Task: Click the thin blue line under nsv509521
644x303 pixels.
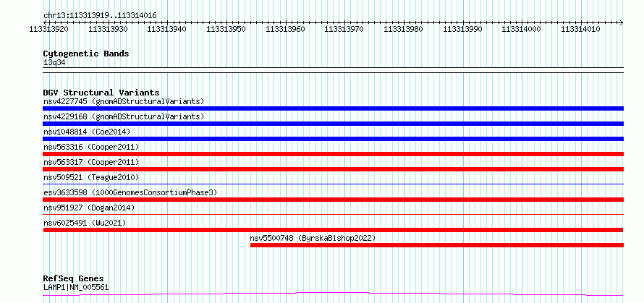Action: coord(333,184)
